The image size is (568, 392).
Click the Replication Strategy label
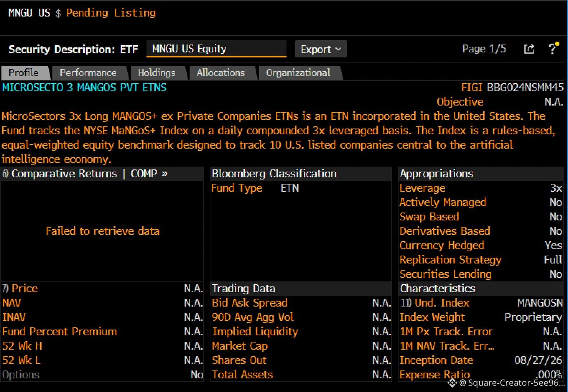tap(451, 260)
